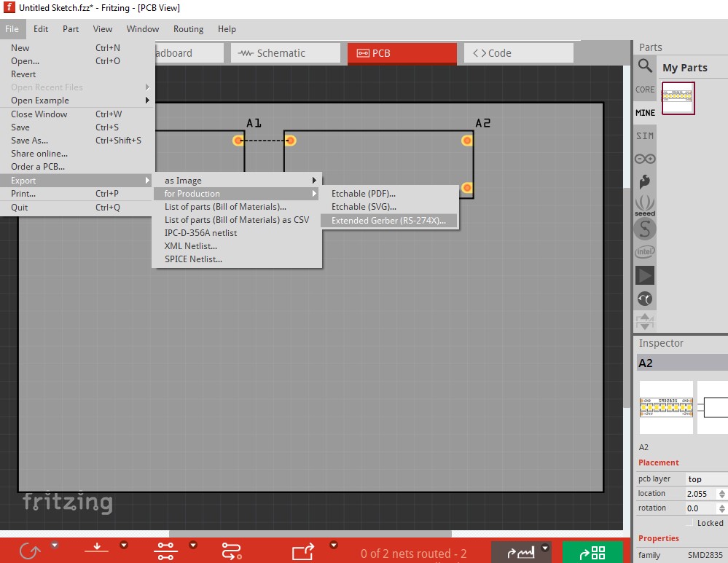
Task: Select the LED strip part thumbnail in My Parts
Action: (678, 98)
